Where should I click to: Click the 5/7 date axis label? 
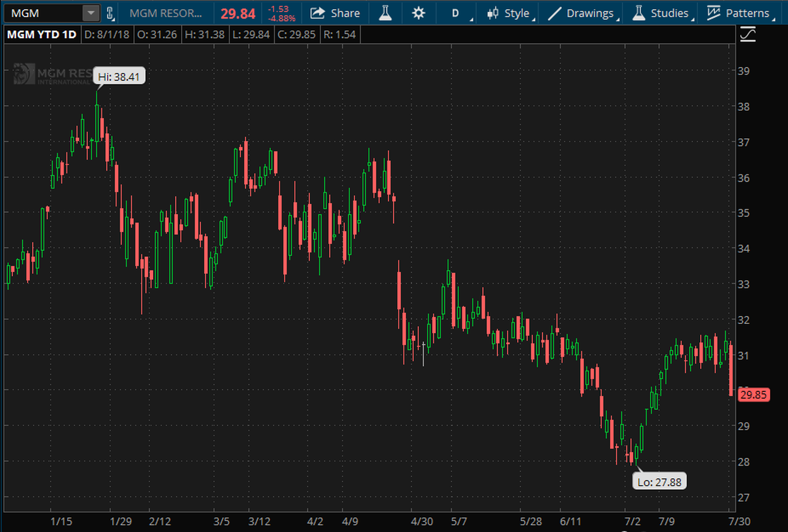pos(459,521)
